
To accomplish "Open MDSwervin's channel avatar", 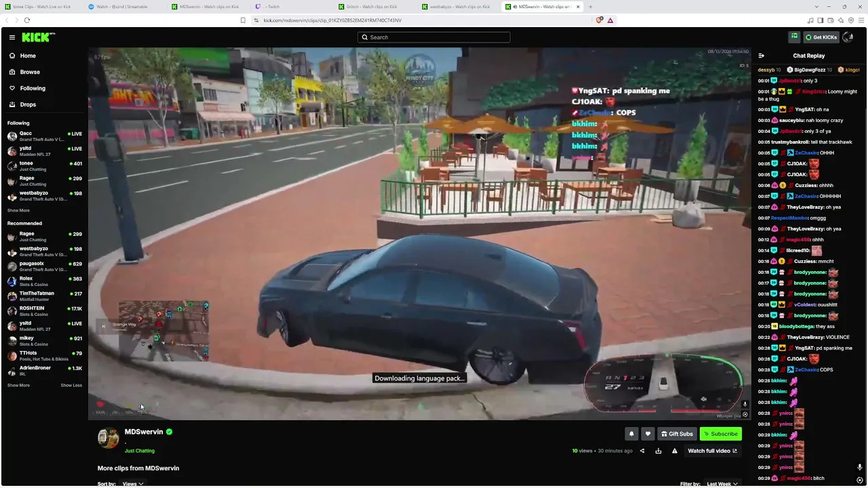I will [x=108, y=439].
